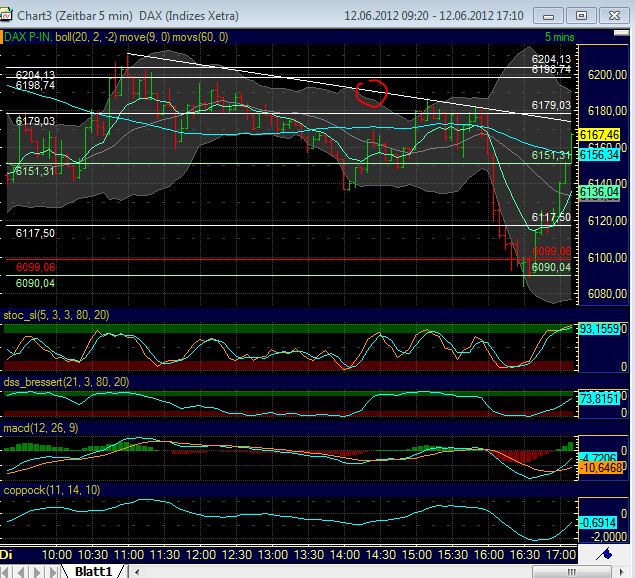Screen dimensions: 635x578
Task: Maximize the Chart3 window
Action: pos(581,16)
